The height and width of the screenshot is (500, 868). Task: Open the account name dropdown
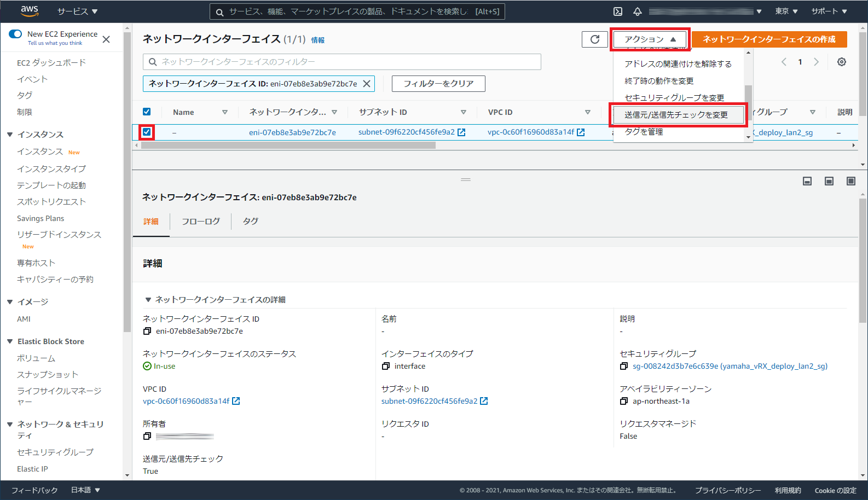click(x=705, y=11)
